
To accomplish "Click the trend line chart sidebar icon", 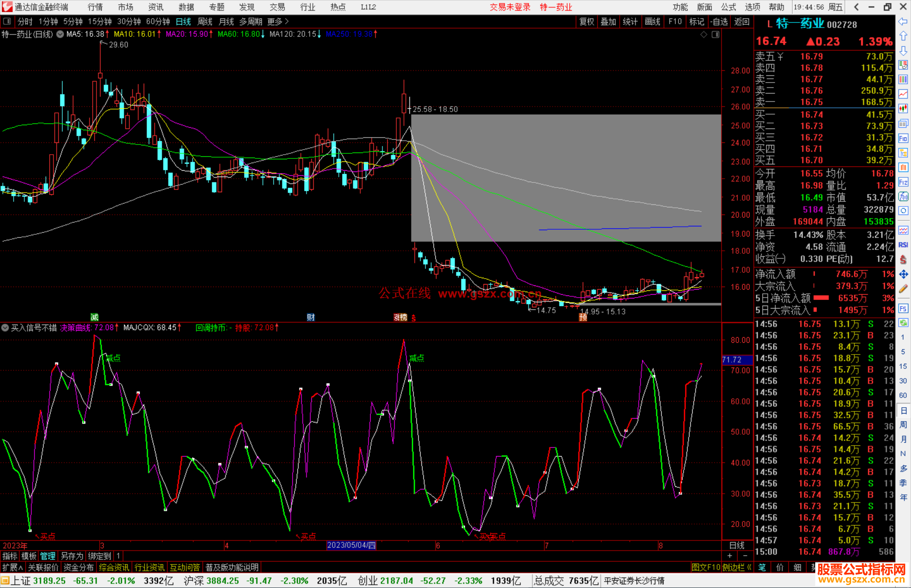I will coord(903,94).
